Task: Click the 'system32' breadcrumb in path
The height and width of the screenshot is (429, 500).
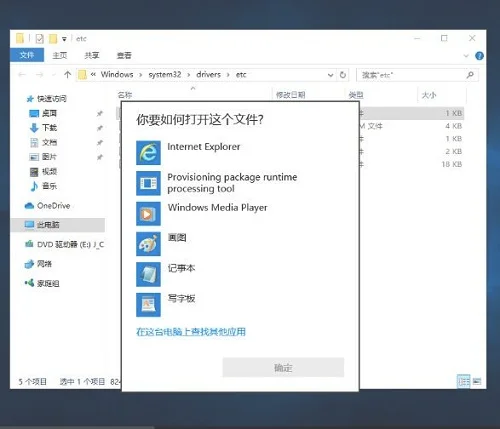Action: pos(165,74)
